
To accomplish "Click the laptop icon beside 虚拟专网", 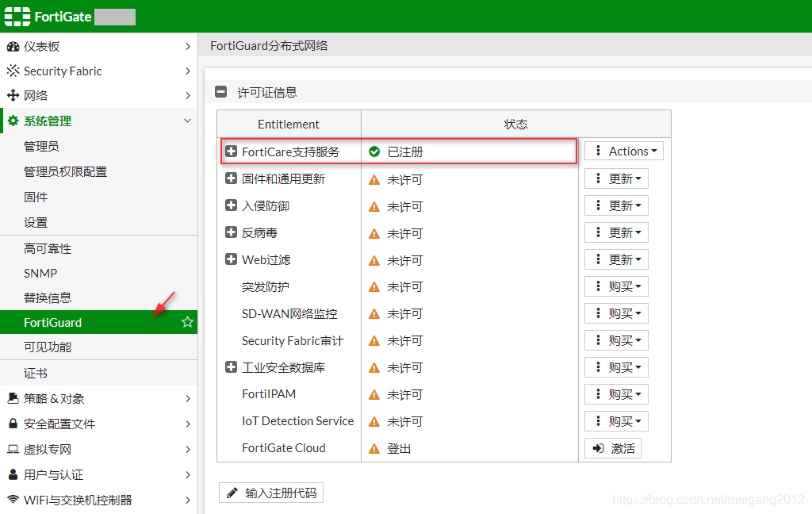I will click(13, 449).
